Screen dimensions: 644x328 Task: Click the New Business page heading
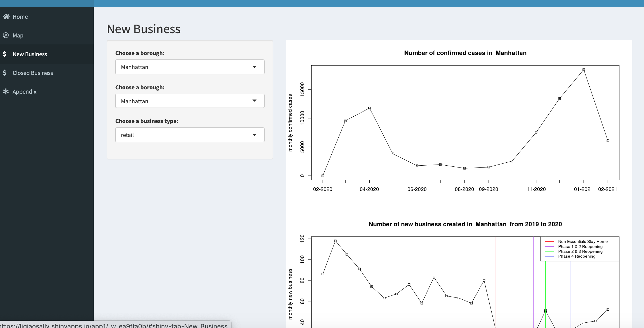[144, 29]
